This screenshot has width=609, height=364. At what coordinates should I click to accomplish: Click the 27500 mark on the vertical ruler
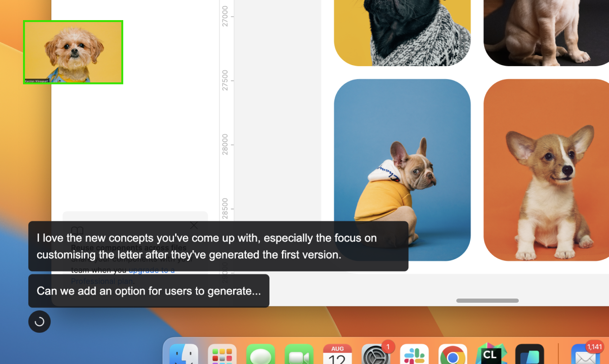[x=225, y=80]
